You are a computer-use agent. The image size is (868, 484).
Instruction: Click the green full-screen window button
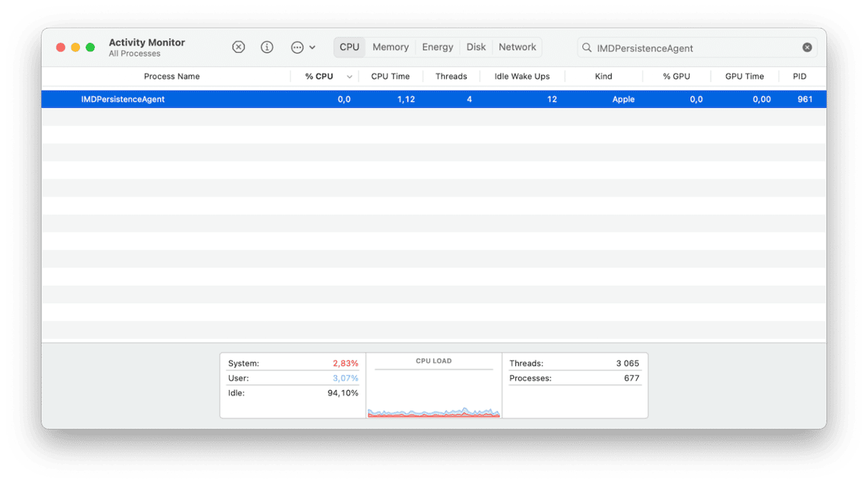coord(90,47)
